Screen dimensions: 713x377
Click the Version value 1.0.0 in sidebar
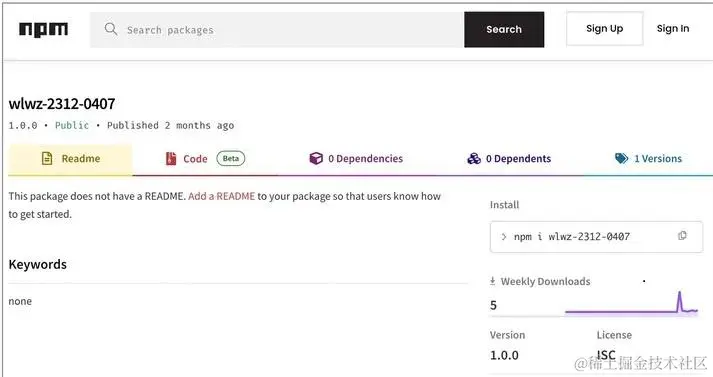504,355
